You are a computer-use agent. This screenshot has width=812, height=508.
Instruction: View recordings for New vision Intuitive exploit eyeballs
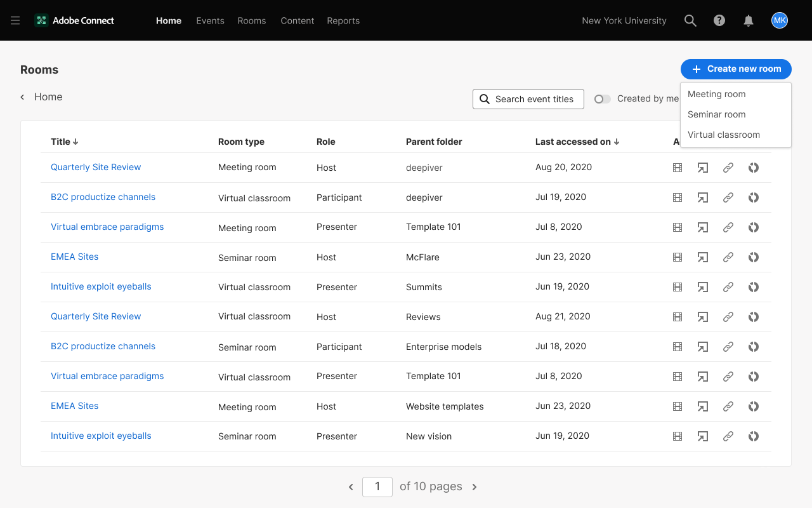click(678, 436)
